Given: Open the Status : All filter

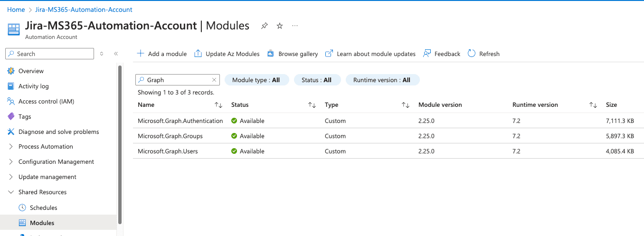Looking at the screenshot, I should coord(317,80).
